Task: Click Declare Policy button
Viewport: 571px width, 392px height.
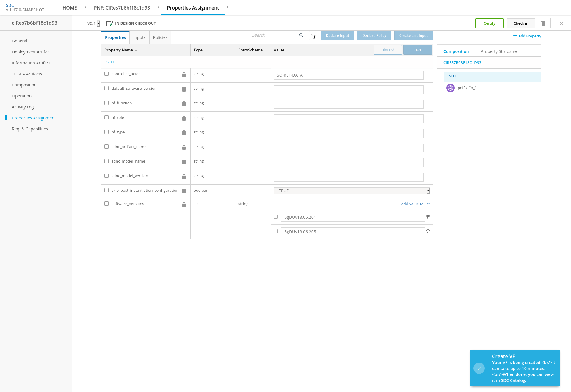Action: tap(374, 35)
